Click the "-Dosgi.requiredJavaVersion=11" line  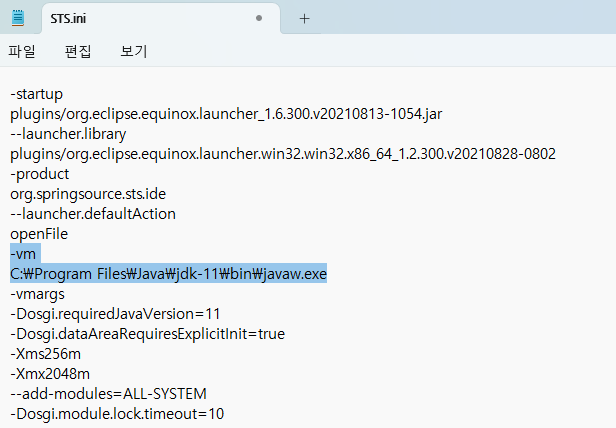(115, 314)
